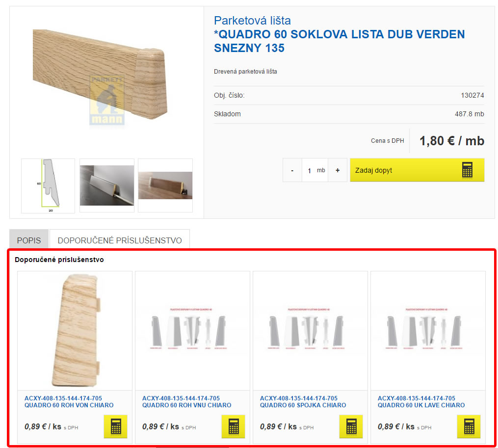Select the profile cross-section diagram thumbnail

(48, 185)
